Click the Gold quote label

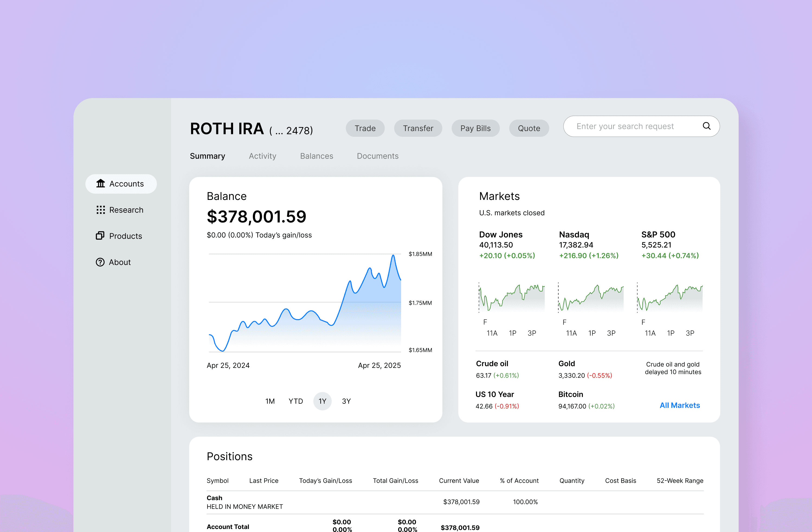coord(566,364)
